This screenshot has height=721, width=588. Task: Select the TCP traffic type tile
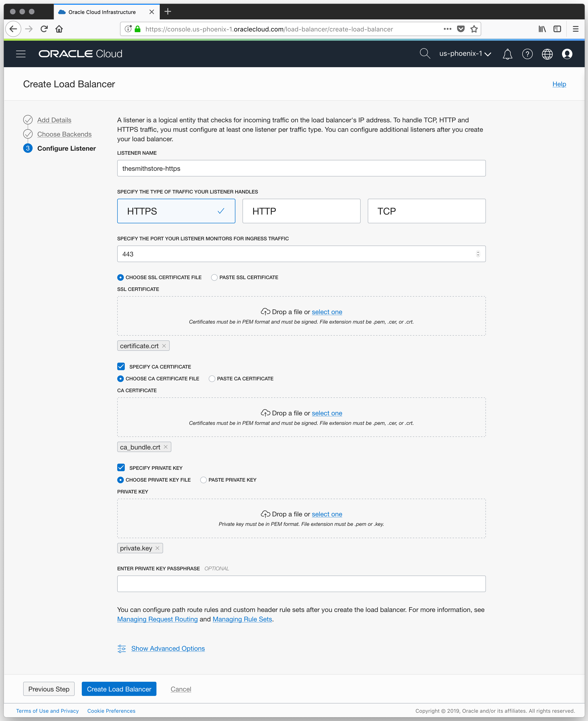click(x=426, y=211)
